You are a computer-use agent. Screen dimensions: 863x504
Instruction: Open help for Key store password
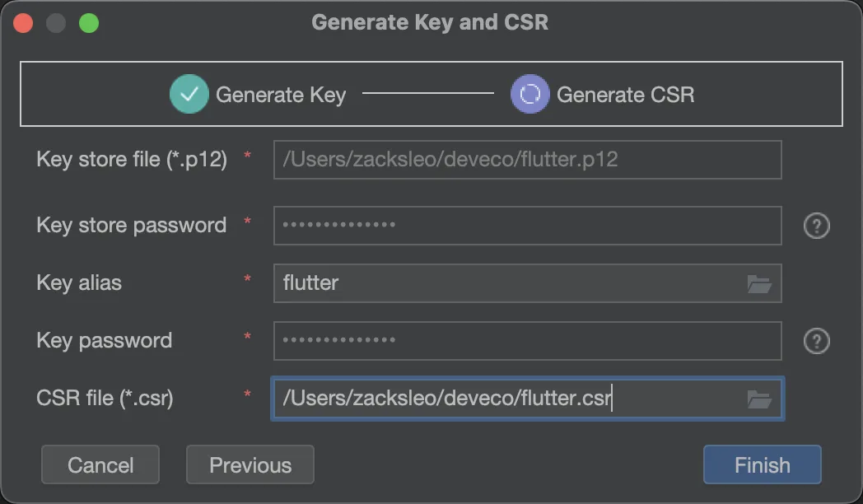point(816,226)
